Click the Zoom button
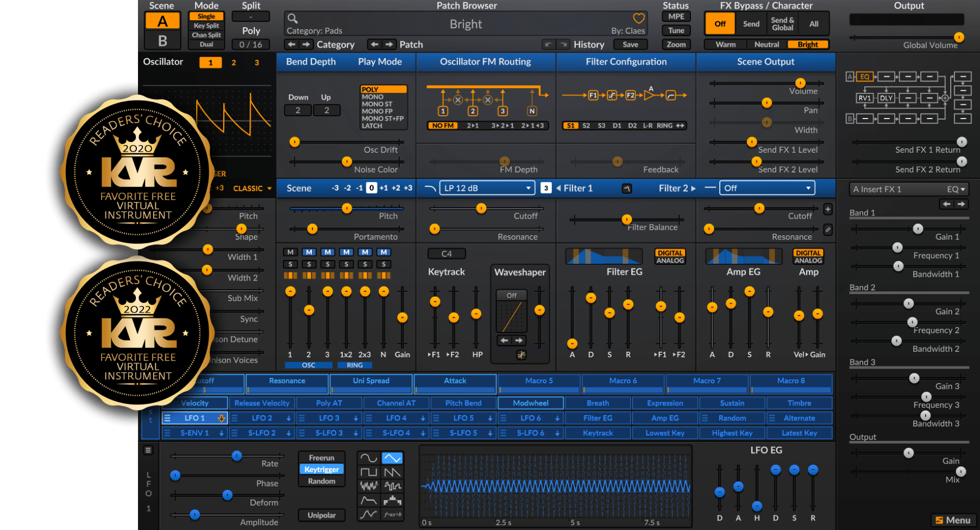The image size is (980, 530). pos(676,45)
